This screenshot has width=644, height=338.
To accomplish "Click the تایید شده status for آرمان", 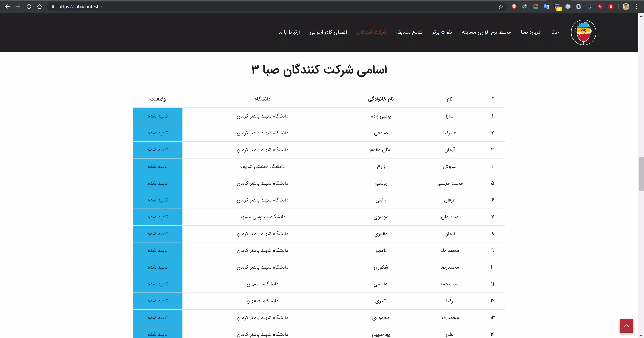I will [157, 150].
